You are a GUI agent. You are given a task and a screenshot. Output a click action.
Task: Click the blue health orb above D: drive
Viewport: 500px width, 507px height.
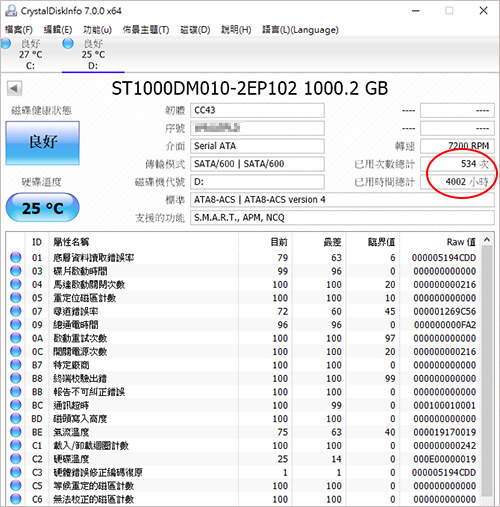(x=68, y=43)
